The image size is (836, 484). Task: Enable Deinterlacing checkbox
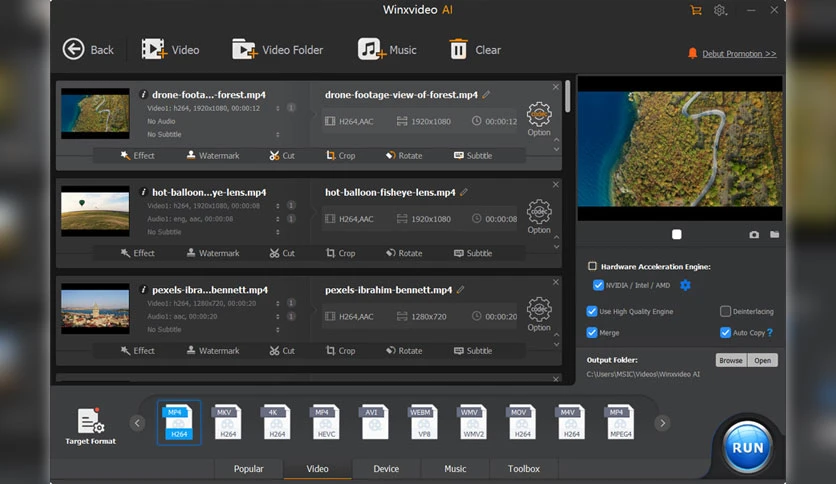click(725, 311)
